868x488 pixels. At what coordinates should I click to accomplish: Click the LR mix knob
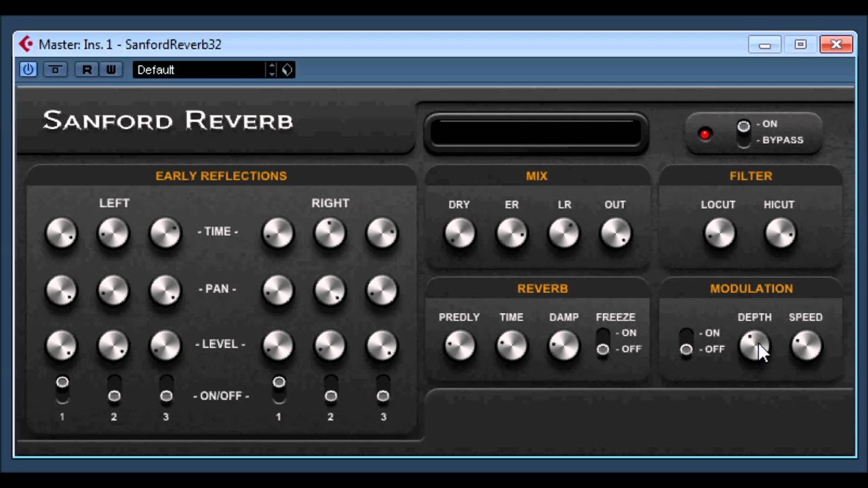point(564,233)
